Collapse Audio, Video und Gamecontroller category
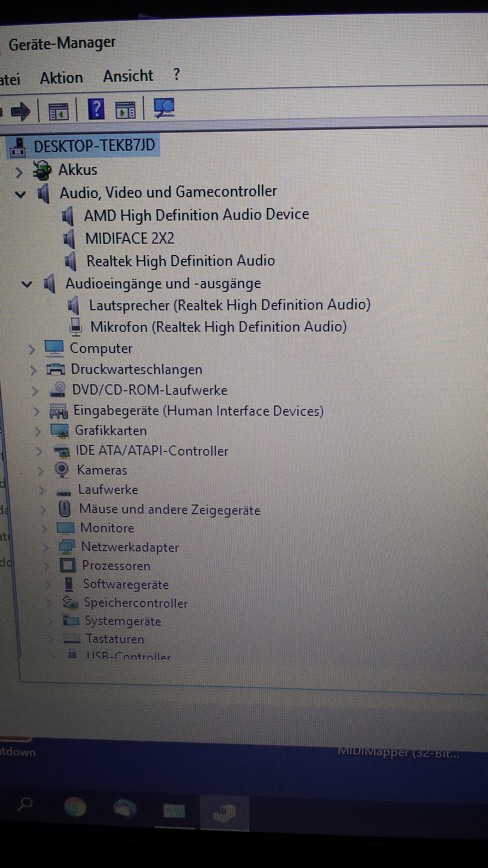Screen dimensions: 488x868 pos(21,195)
